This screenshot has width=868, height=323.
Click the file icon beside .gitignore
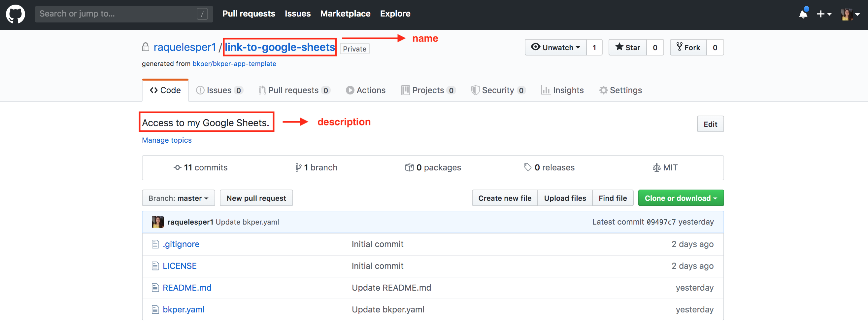pyautogui.click(x=155, y=244)
